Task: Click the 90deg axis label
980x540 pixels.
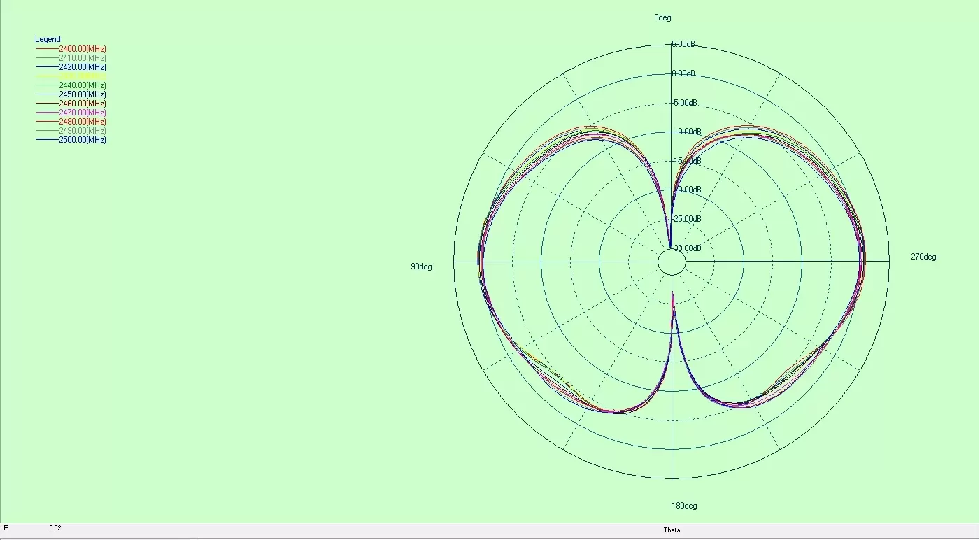Action: [x=422, y=267]
